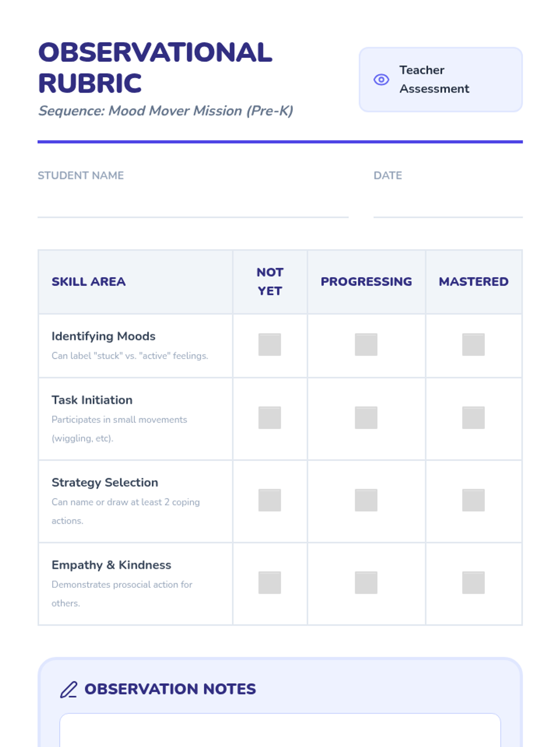Check Mastered for Identifying Moods
Viewport: 560px width, 747px height.
pyautogui.click(x=473, y=345)
